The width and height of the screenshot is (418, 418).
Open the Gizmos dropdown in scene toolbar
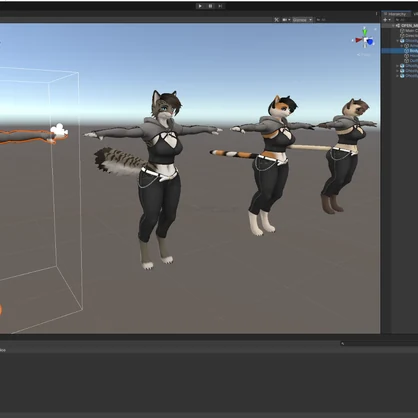coord(302,20)
